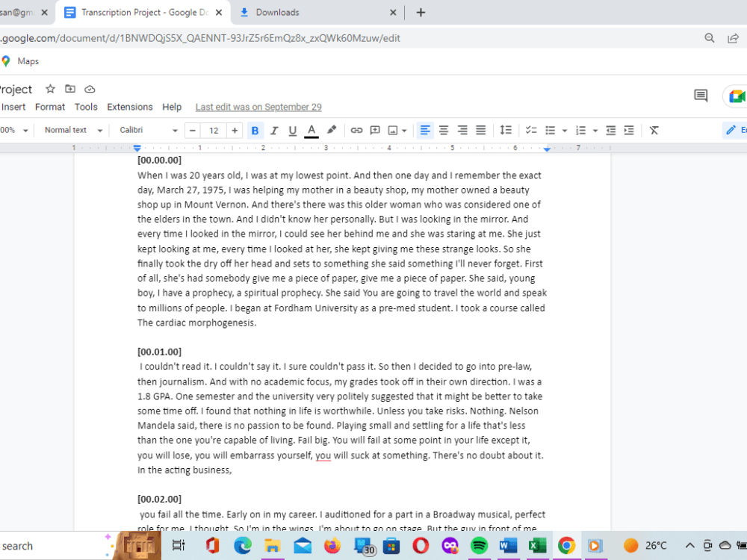
Task: Insert a link with the link icon
Action: 356,131
